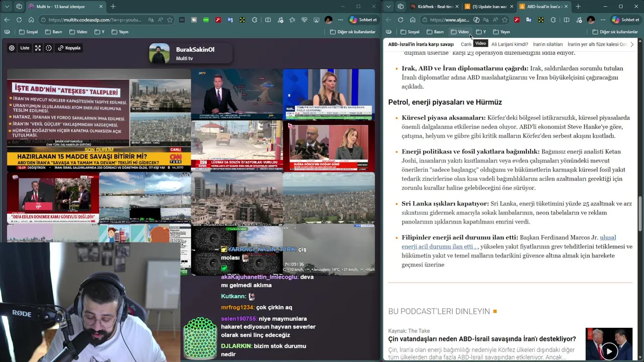The image size is (644, 362).
Task: Click the info circle icon in Multi tv
Action: [48, 48]
